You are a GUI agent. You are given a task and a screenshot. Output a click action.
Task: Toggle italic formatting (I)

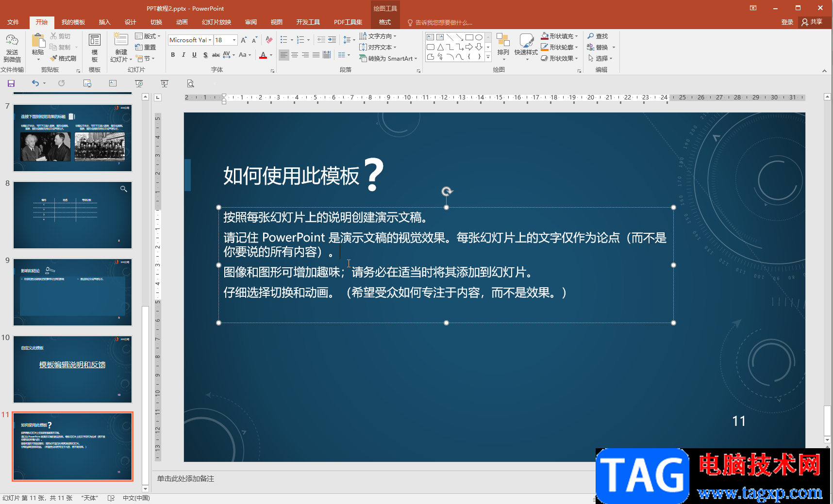coord(183,55)
